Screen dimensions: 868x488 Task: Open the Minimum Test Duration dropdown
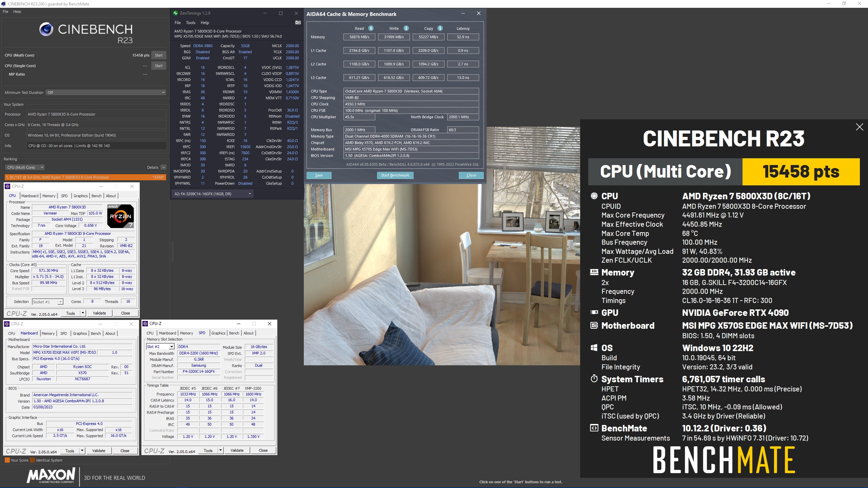click(x=106, y=93)
